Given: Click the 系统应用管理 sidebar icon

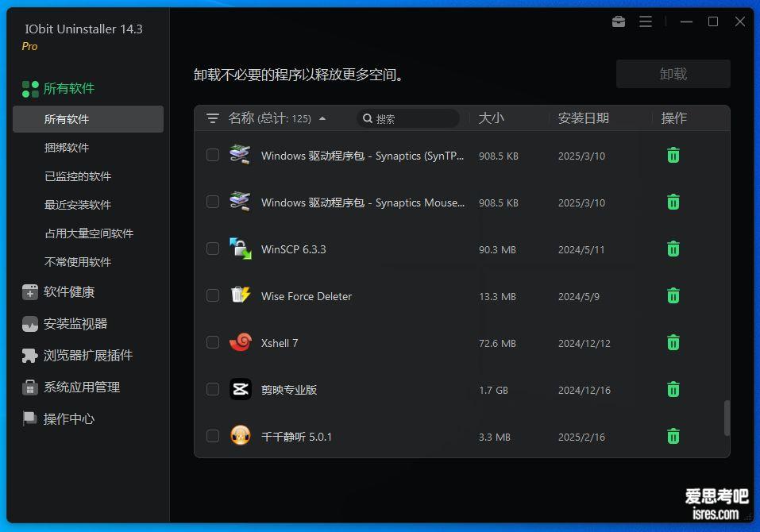Looking at the screenshot, I should pos(30,387).
